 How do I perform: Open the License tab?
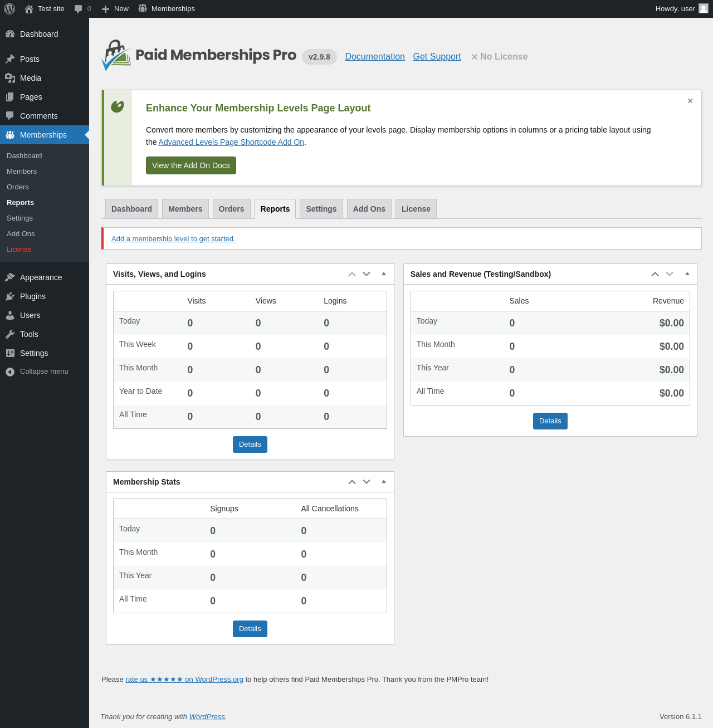pos(416,209)
